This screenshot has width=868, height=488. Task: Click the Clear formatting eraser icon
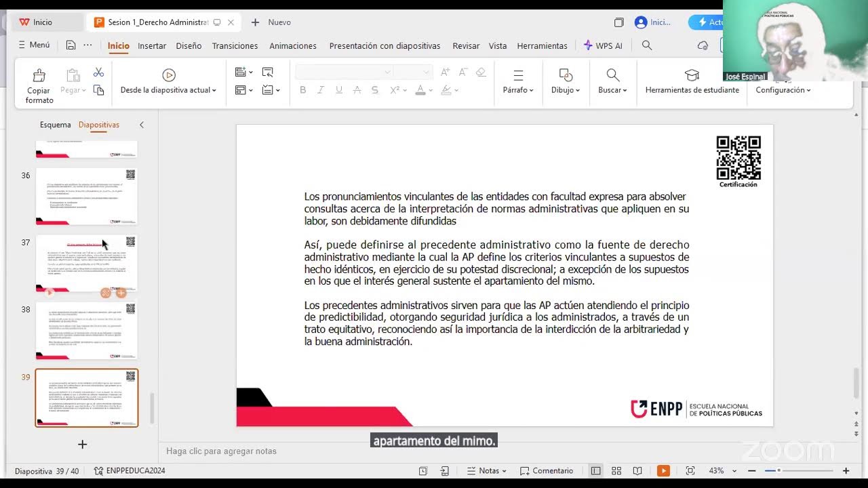(x=481, y=72)
